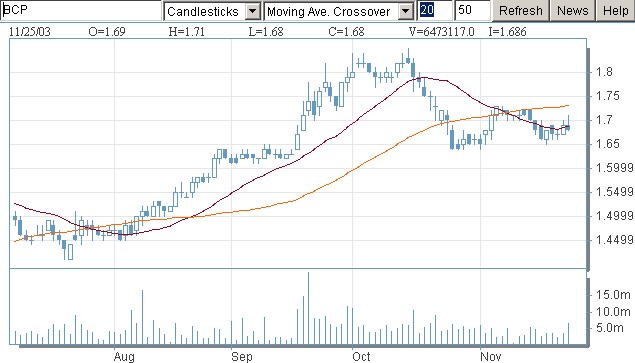Screen dimensions: 635x363
Task: Click the 10.0m volume axis label
Action: [613, 312]
